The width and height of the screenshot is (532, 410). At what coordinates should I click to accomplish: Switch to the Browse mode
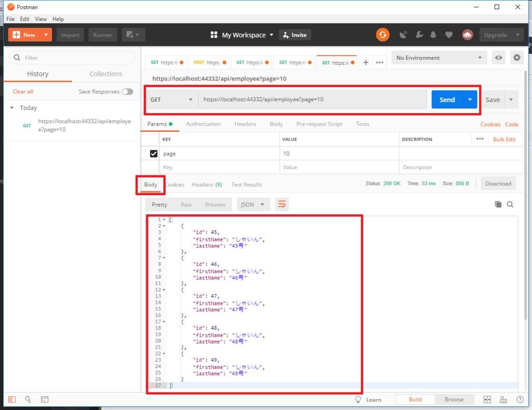454,399
